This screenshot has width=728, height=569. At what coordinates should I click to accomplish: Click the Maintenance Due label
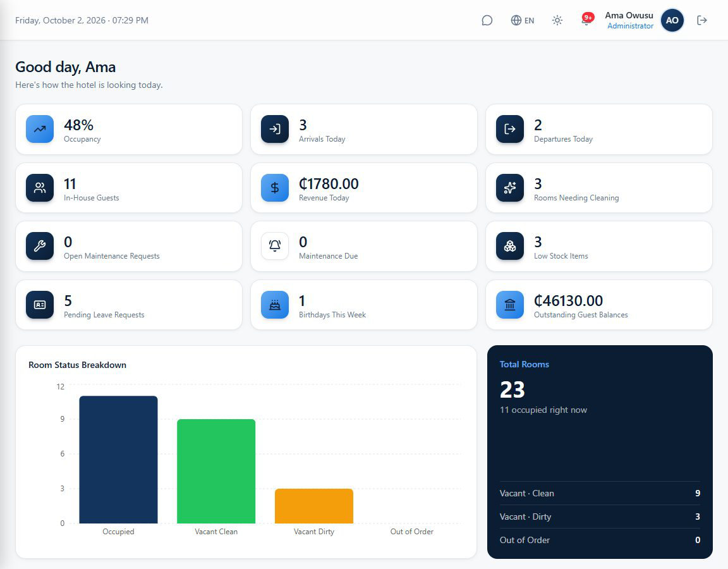(x=328, y=256)
